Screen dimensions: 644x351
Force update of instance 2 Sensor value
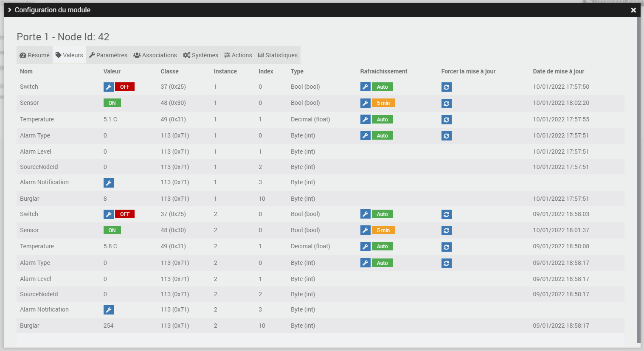(x=447, y=230)
